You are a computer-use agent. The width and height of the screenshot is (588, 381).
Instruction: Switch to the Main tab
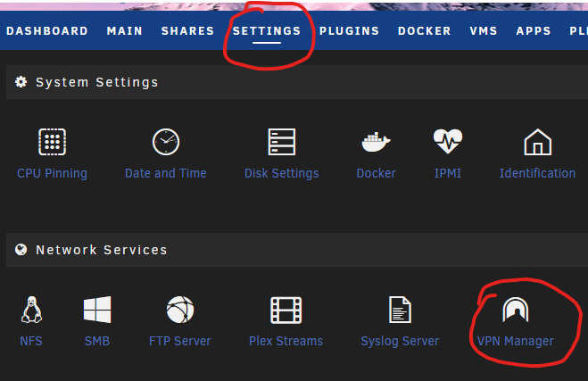pos(125,30)
